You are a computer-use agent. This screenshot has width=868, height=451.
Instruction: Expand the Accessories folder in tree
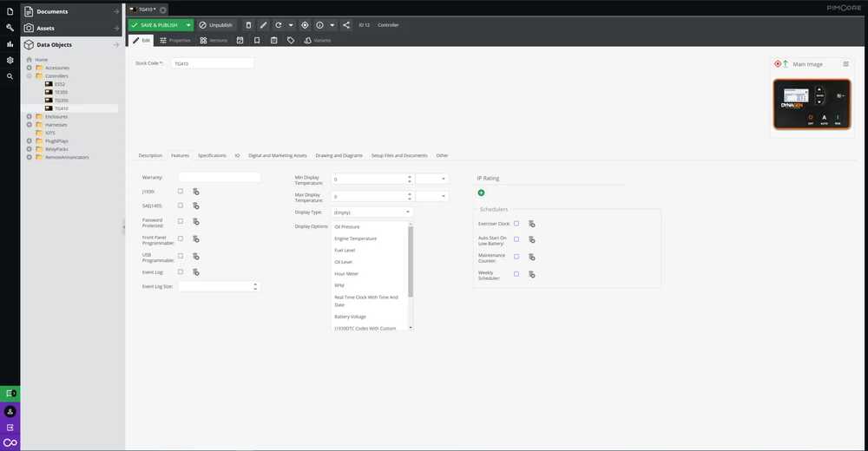29,68
